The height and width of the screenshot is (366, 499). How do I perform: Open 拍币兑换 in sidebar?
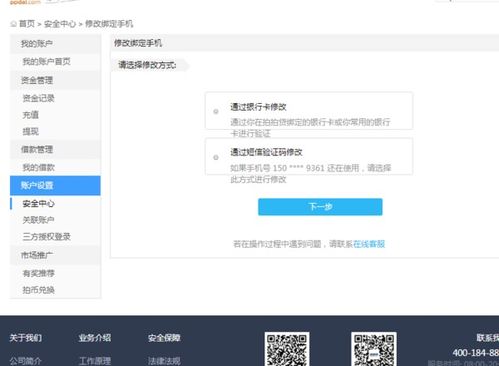tap(38, 290)
